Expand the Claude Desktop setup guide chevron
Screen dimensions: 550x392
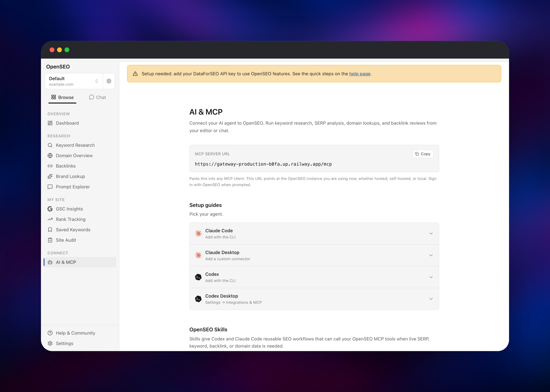pos(431,255)
